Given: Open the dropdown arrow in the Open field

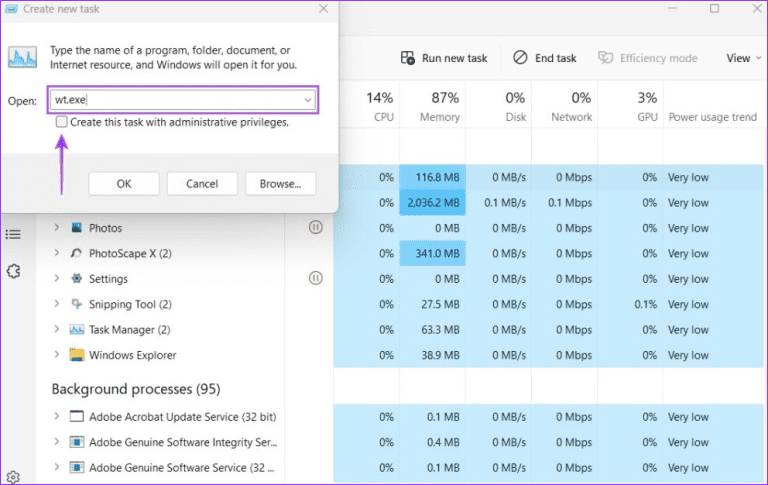Looking at the screenshot, I should [308, 100].
